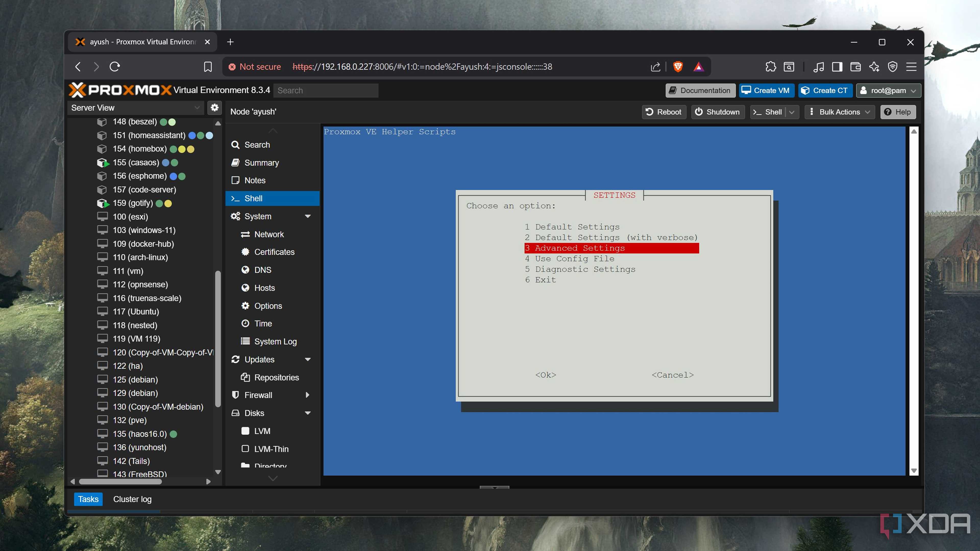Bookmark this page with the bookmark icon
This screenshot has width=980, height=551.
pyautogui.click(x=208, y=67)
